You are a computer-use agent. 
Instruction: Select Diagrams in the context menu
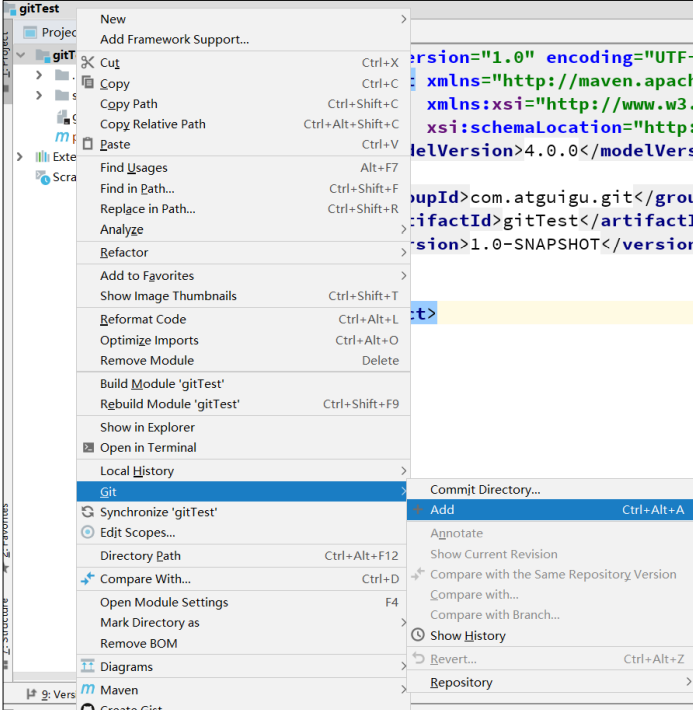point(126,667)
